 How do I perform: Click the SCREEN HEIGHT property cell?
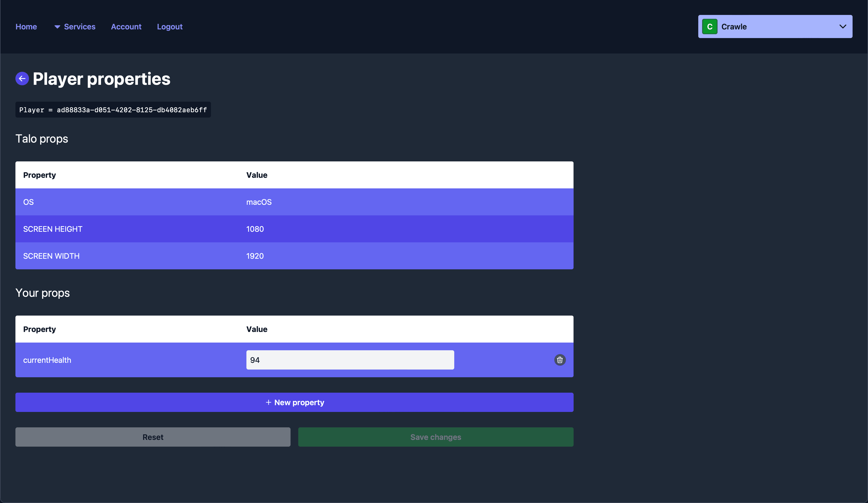coord(53,229)
